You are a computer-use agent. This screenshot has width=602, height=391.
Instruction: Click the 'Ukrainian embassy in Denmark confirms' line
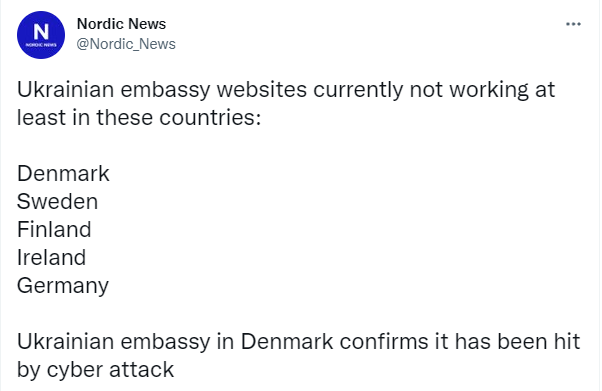298,342
